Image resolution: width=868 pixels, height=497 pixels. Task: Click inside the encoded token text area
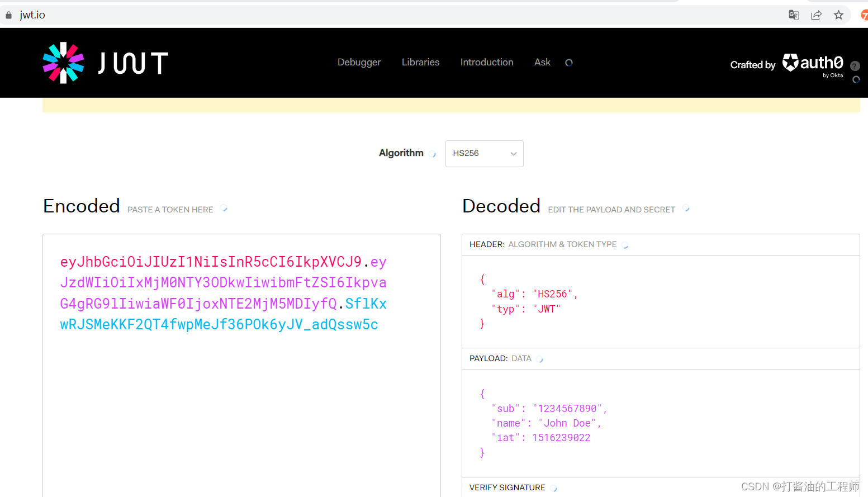point(241,365)
